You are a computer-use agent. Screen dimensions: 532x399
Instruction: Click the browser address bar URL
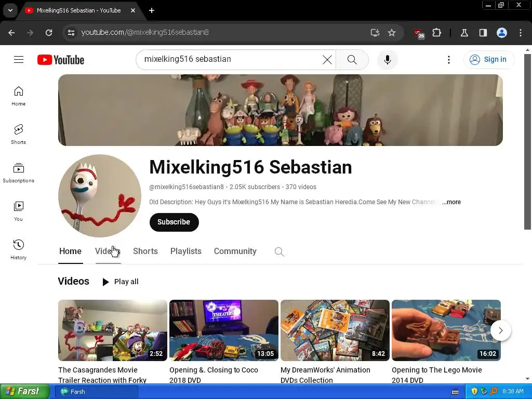pyautogui.click(x=145, y=33)
